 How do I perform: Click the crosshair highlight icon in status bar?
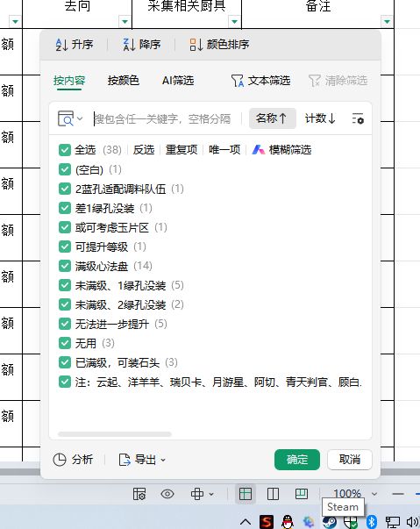point(197,494)
